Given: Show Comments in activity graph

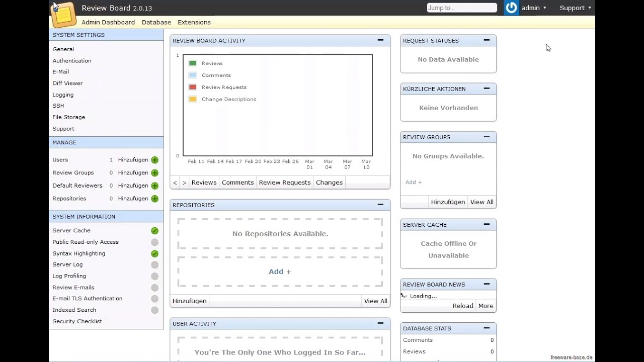Looking at the screenshot, I should tap(237, 183).
